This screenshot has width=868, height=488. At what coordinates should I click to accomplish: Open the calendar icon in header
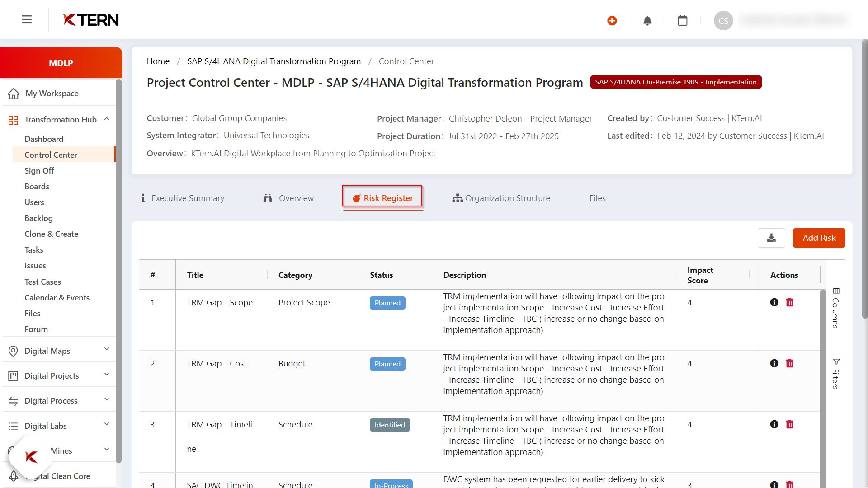coord(683,21)
